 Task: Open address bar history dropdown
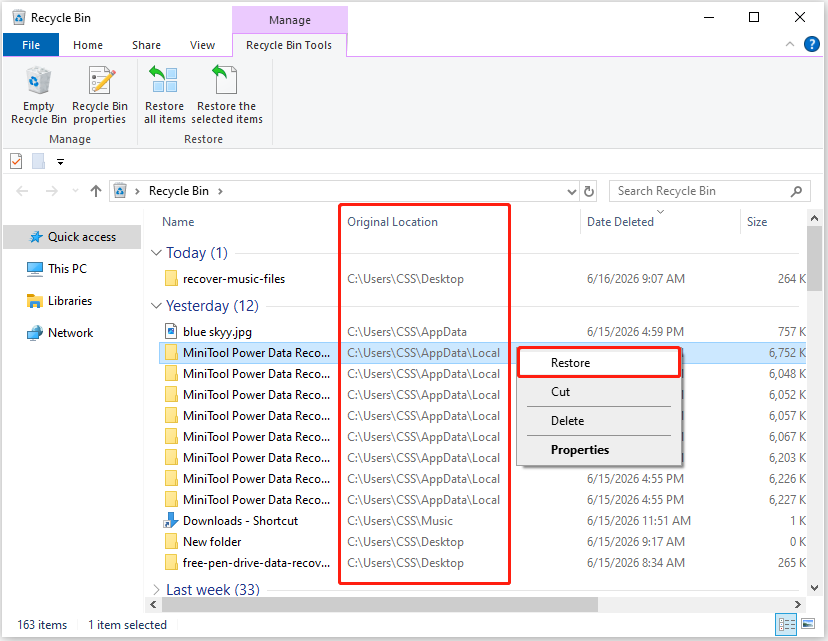tap(571, 192)
